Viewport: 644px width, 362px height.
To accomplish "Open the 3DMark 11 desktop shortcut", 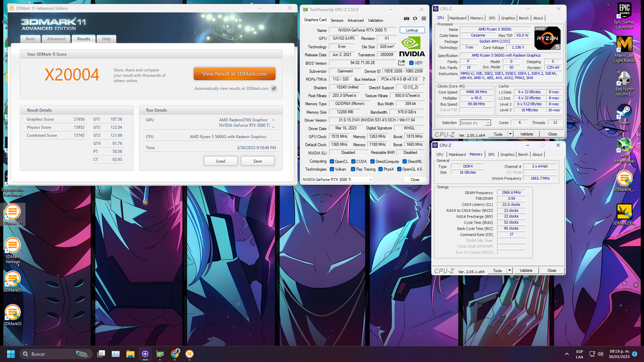I will pyautogui.click(x=13, y=215).
